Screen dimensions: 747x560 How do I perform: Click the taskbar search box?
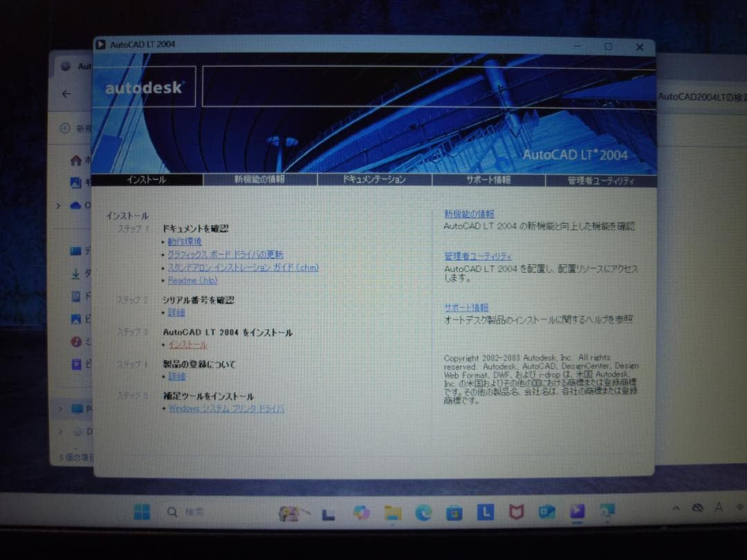click(x=186, y=512)
